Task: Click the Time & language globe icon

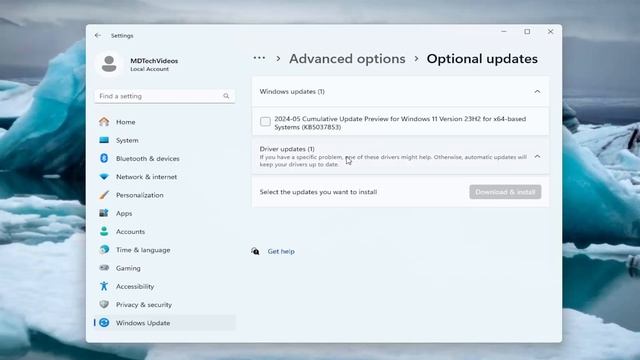Action: point(104,249)
